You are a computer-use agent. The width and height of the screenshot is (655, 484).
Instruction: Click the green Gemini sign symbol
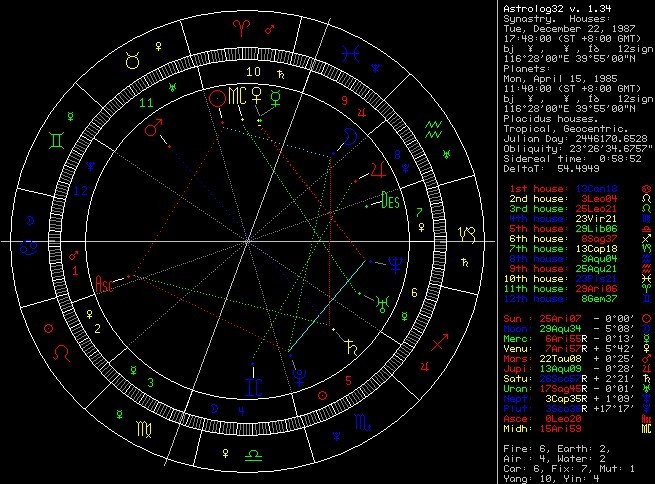(x=56, y=140)
